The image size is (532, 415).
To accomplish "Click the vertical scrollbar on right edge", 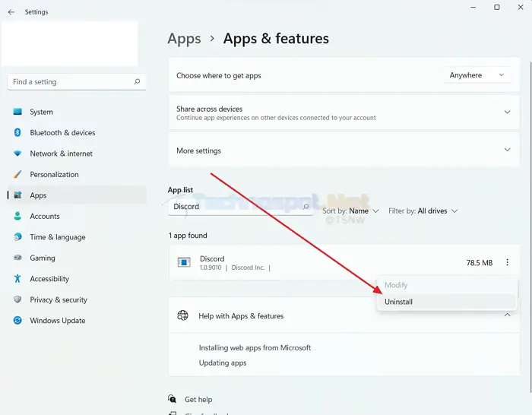I will [x=530, y=227].
